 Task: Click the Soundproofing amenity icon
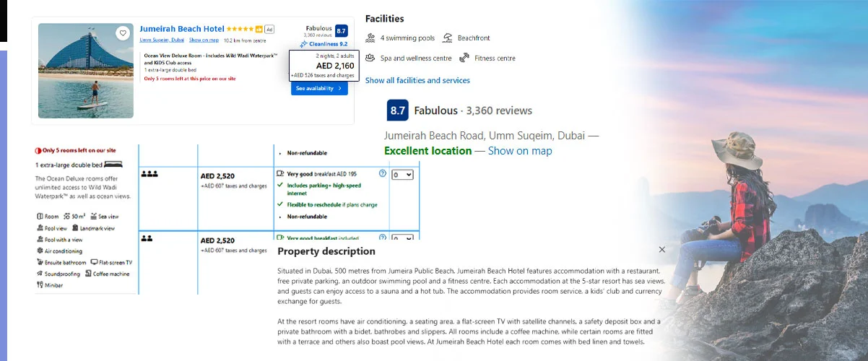(39, 274)
